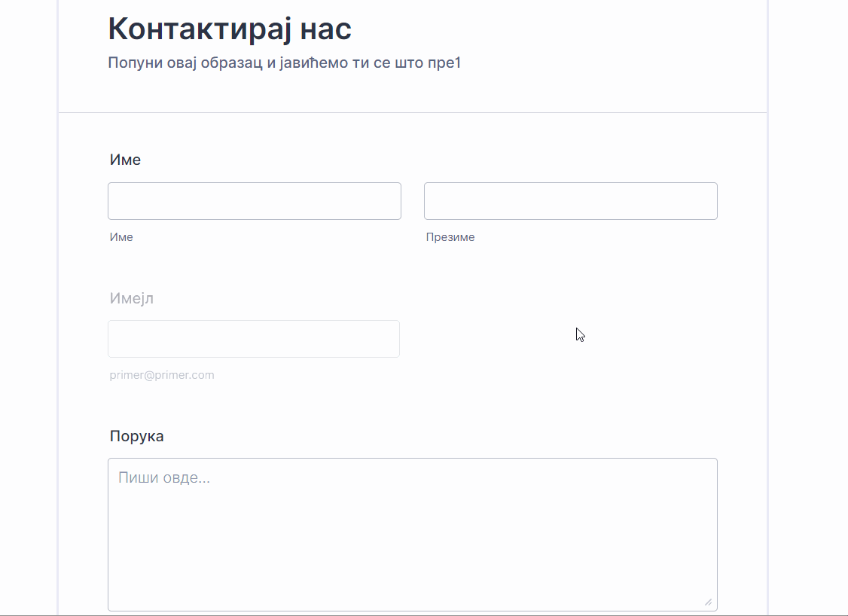Focus the Презиме (last name) input box
Screen dimensions: 848x616
point(570,201)
